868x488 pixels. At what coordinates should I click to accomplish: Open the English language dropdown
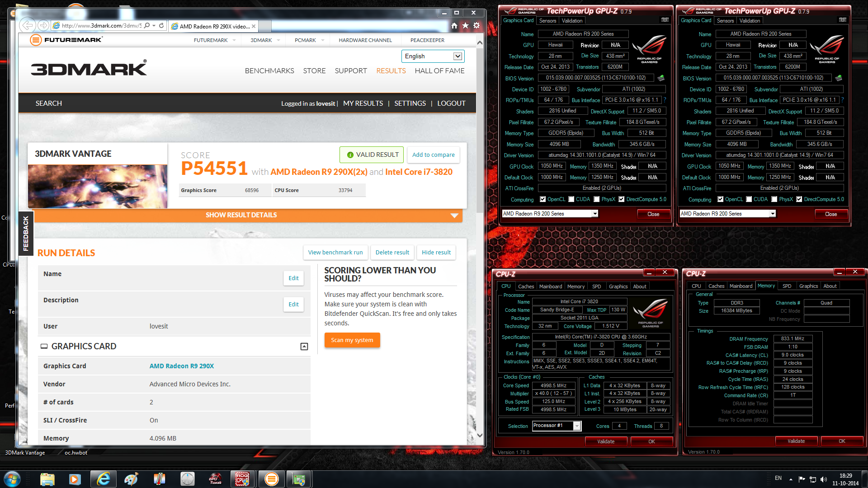(x=433, y=56)
